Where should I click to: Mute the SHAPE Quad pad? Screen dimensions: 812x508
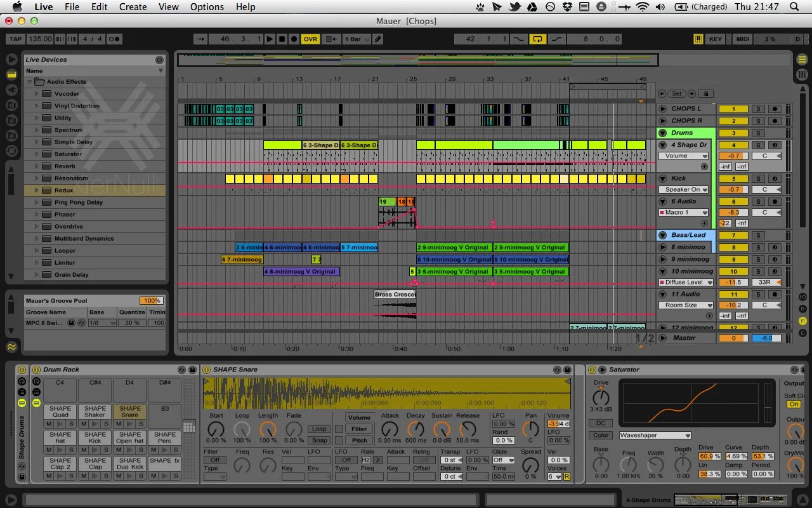[x=49, y=424]
